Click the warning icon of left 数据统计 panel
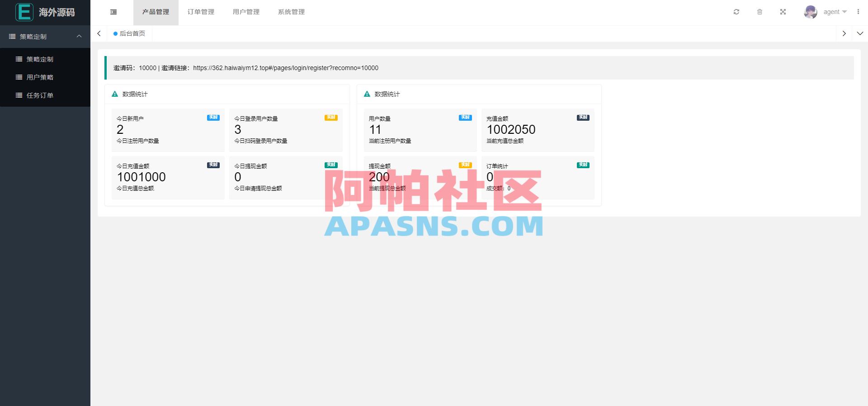The image size is (868, 406). (115, 94)
